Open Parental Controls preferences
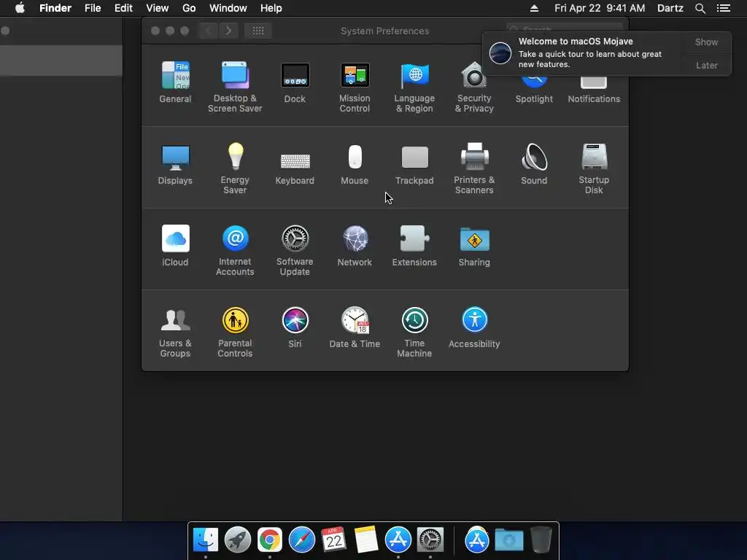This screenshot has width=747, height=560. click(235, 332)
